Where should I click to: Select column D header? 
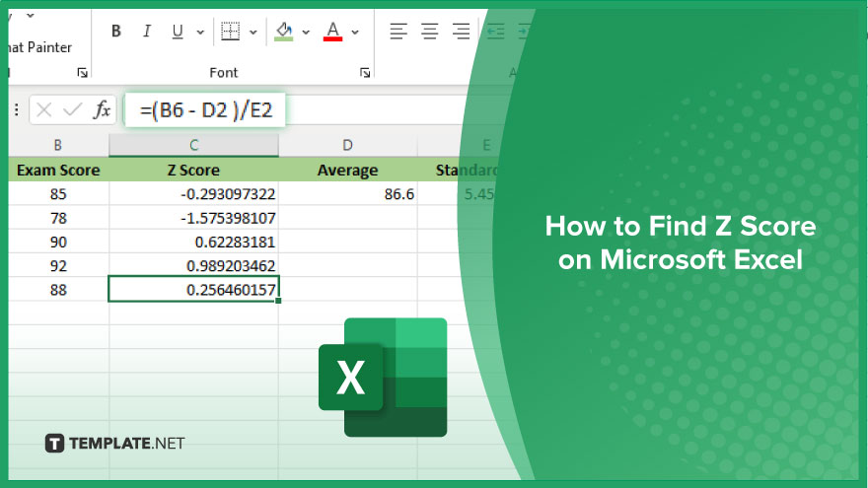tap(347, 146)
